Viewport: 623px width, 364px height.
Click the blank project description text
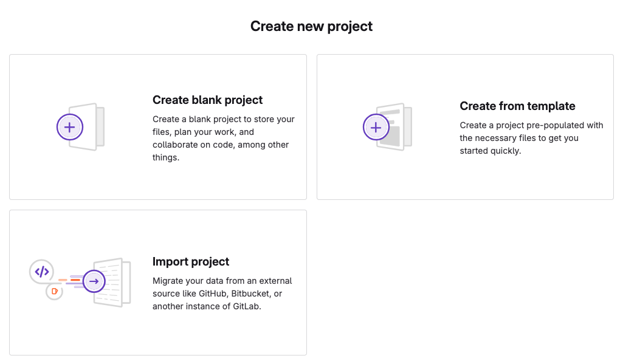click(223, 138)
